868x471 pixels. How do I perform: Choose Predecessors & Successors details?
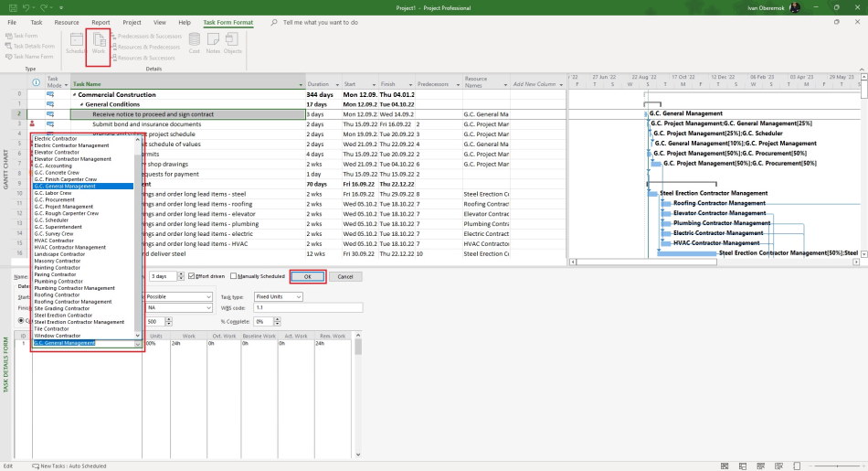pos(146,36)
